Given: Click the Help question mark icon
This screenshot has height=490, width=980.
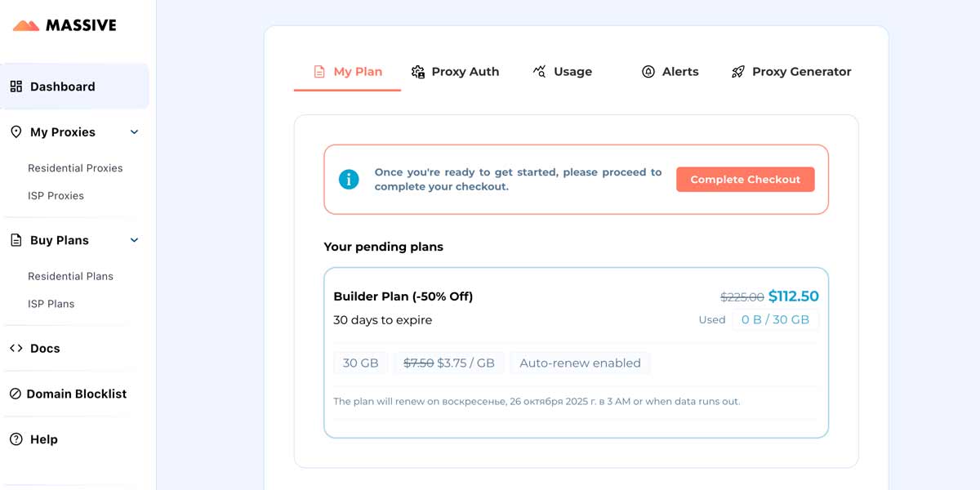Looking at the screenshot, I should (16, 439).
